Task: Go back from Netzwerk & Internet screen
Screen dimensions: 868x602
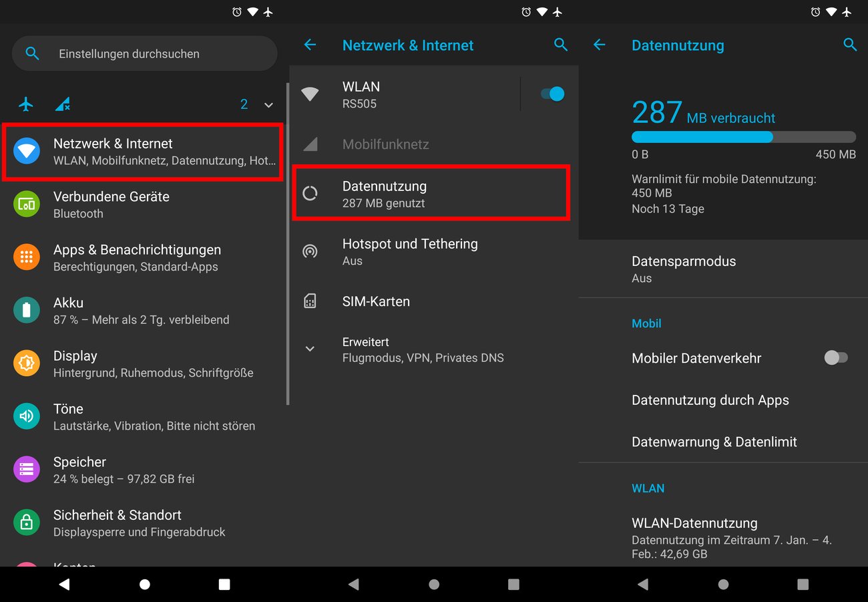Action: click(x=310, y=45)
